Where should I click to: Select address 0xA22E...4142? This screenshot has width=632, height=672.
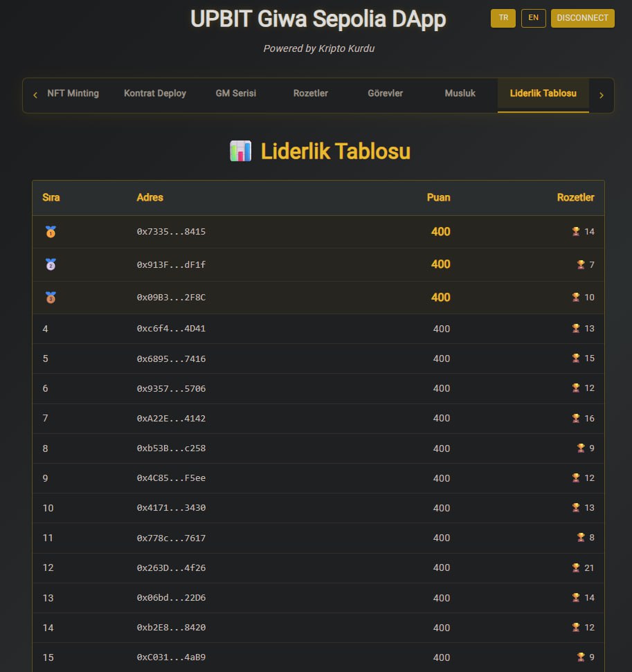click(171, 418)
